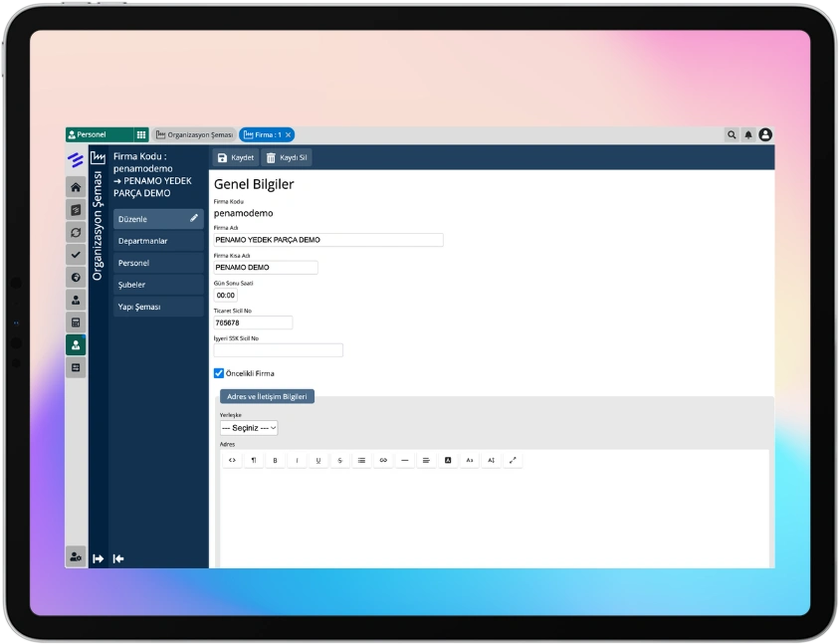
Task: Open text color picker in address editor
Action: pos(448,460)
